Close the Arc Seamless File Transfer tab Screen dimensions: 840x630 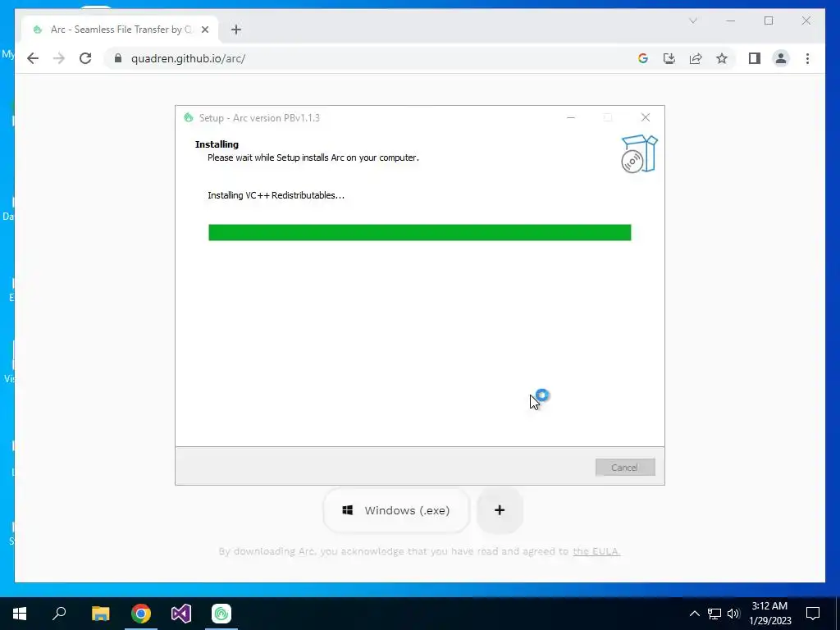[205, 30]
